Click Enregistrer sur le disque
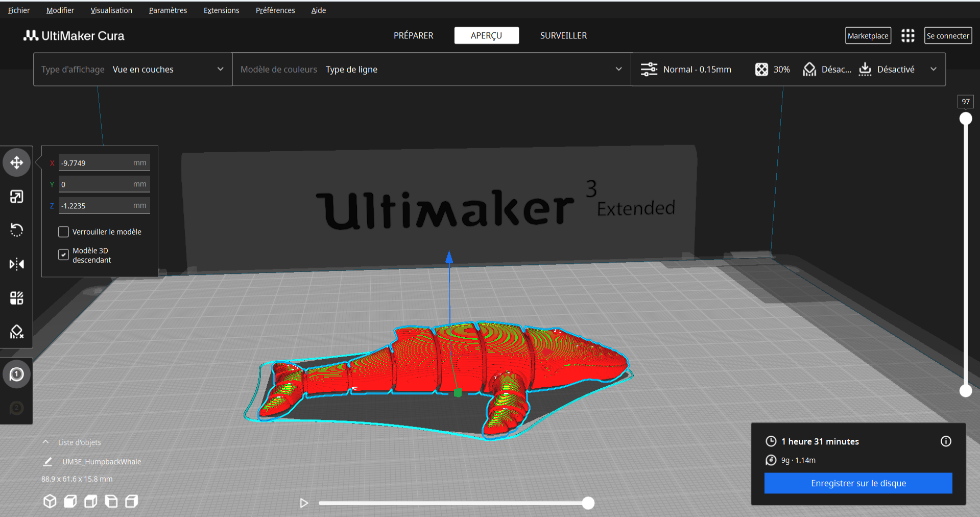Screen dimensions: 980x517 point(858,483)
